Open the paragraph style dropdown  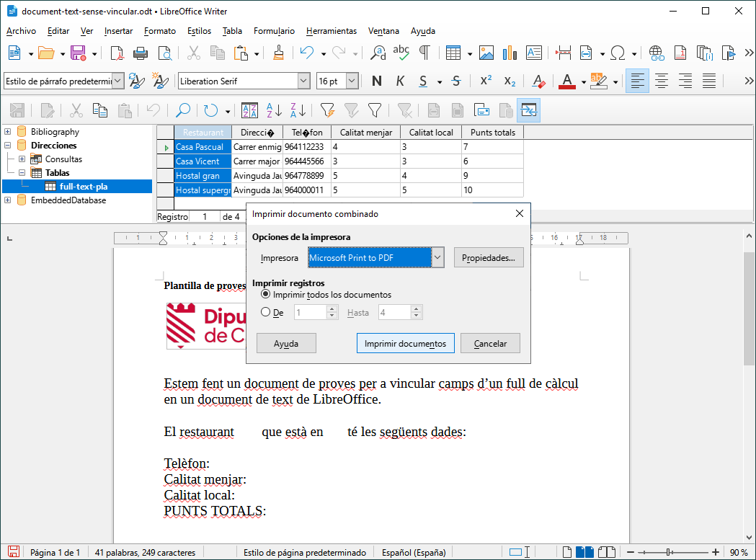pyautogui.click(x=118, y=81)
